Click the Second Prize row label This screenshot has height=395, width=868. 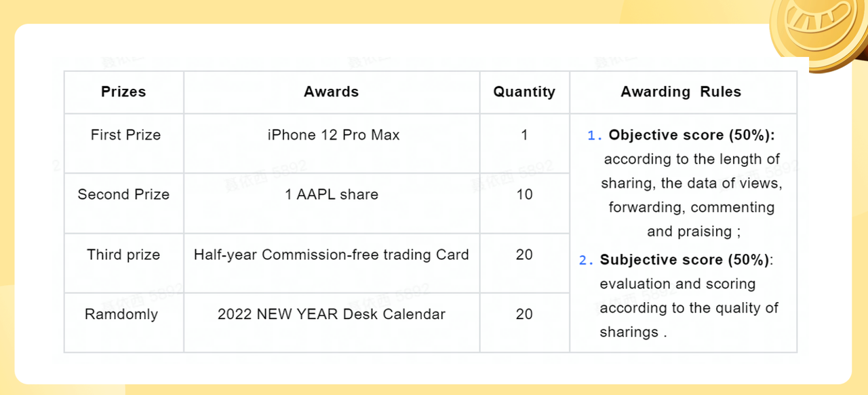pos(123,195)
